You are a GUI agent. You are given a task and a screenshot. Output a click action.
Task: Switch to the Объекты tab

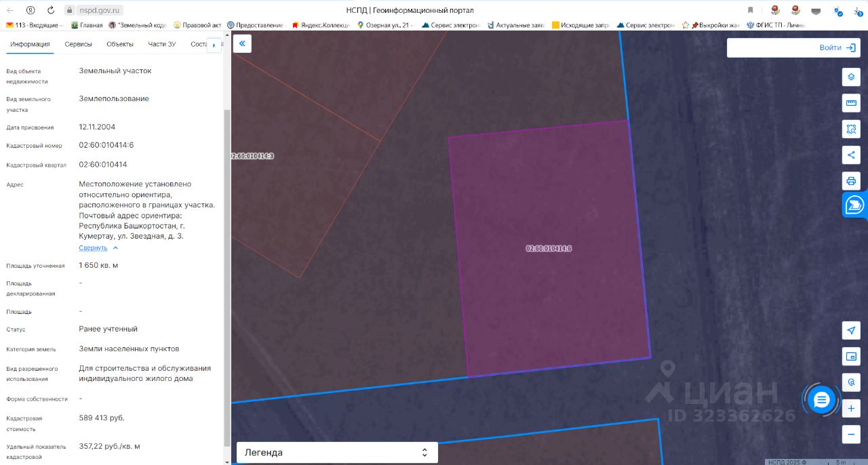tap(120, 44)
